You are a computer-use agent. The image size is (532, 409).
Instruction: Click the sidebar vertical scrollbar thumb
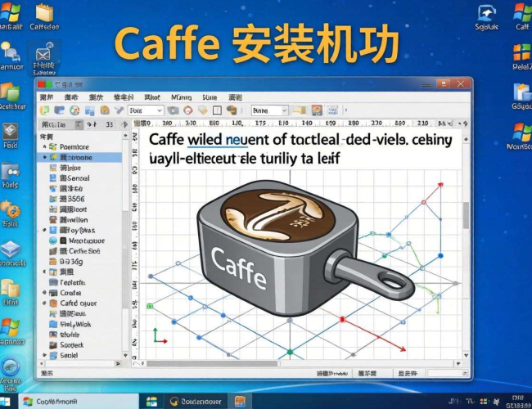point(125,259)
